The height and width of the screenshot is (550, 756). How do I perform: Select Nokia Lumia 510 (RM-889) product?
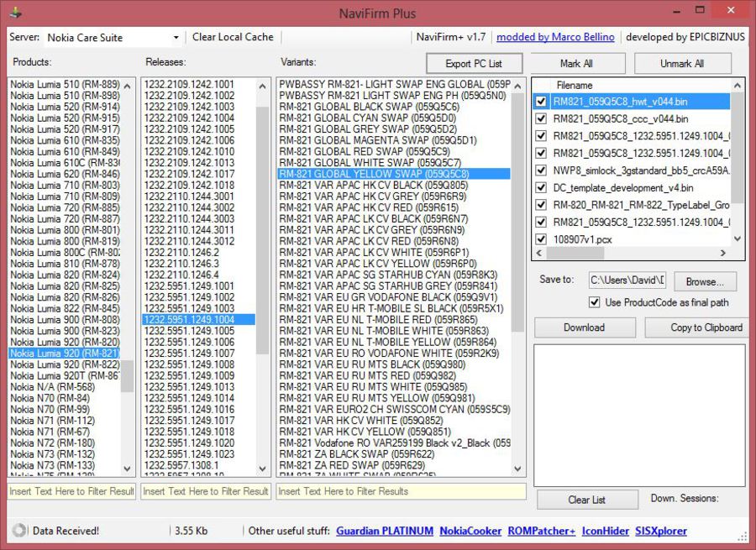pos(65,84)
